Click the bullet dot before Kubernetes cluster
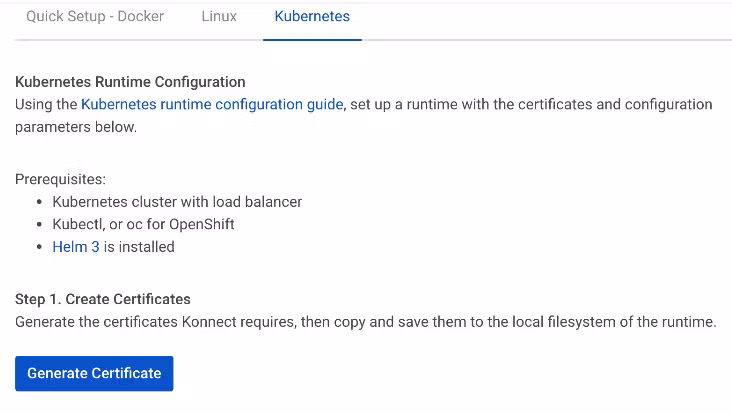Screen dimensions: 732x414 (39, 202)
